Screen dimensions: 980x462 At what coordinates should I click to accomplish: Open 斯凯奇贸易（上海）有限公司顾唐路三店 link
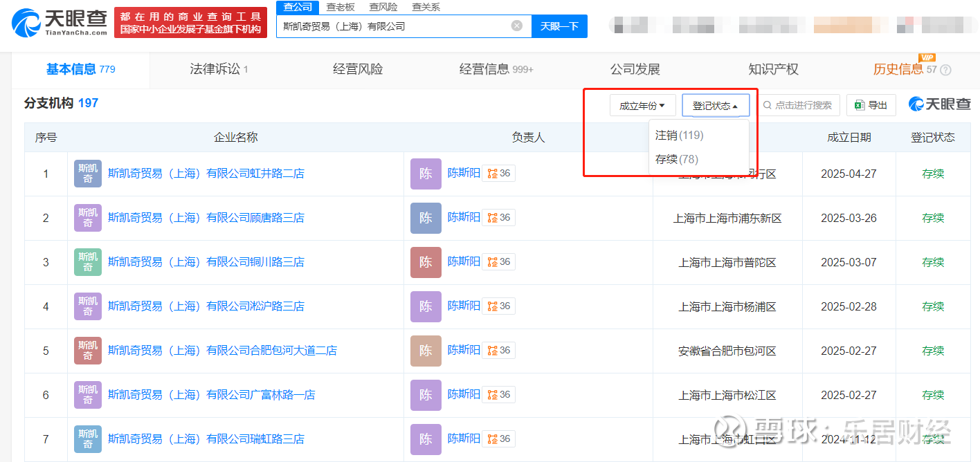206,218
